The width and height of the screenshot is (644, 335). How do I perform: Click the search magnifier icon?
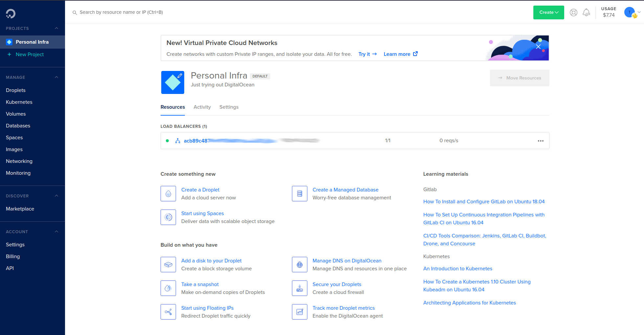point(75,12)
